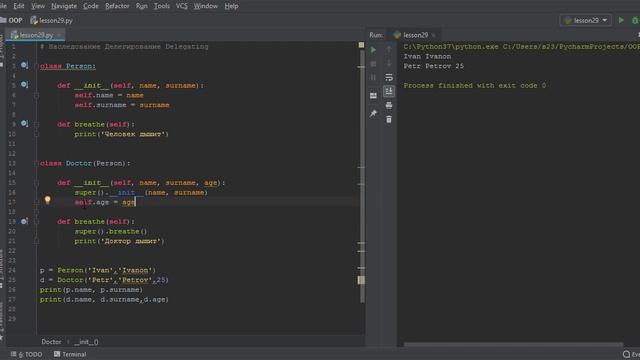The image size is (640, 360).
Task: Click 'Process finished with exit code 0' text
Action: [x=475, y=86]
